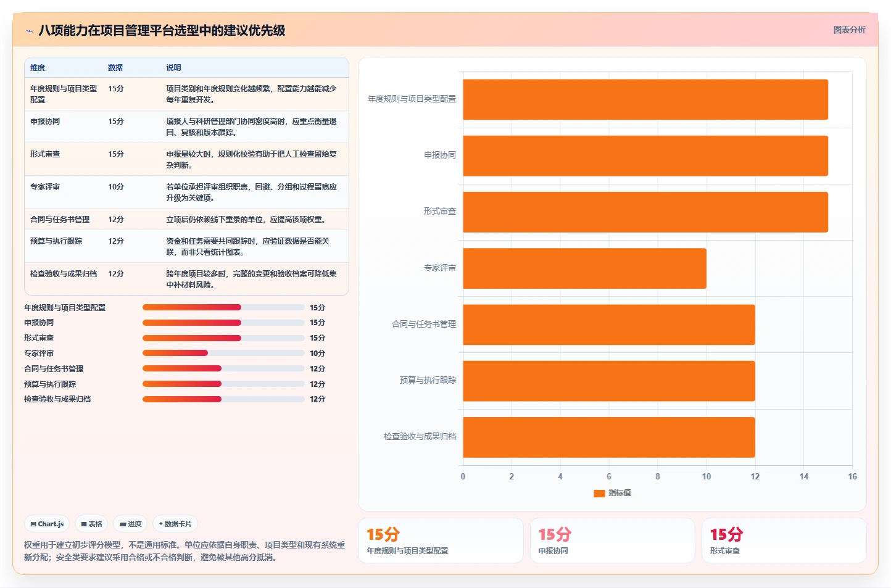891x588 pixels.
Task: Click the chart bar for 年度规则与项目类型配置
Action: coord(645,99)
